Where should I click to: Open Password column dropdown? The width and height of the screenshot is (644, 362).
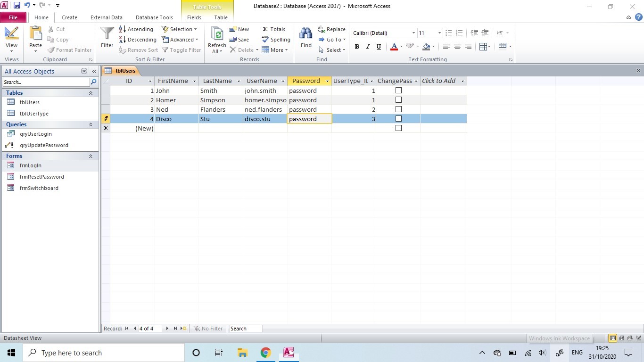click(327, 81)
